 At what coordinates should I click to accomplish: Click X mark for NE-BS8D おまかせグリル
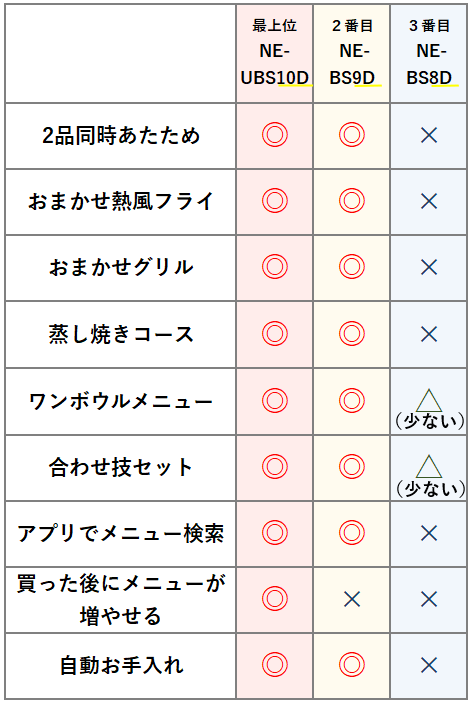click(429, 267)
